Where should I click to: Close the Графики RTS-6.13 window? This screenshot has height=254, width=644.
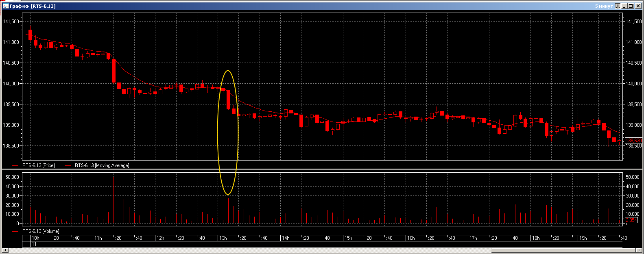(638, 6)
